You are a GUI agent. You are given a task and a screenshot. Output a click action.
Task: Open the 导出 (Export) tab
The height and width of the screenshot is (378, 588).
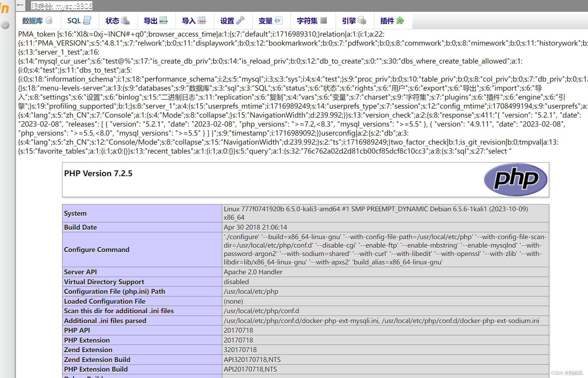pos(156,21)
